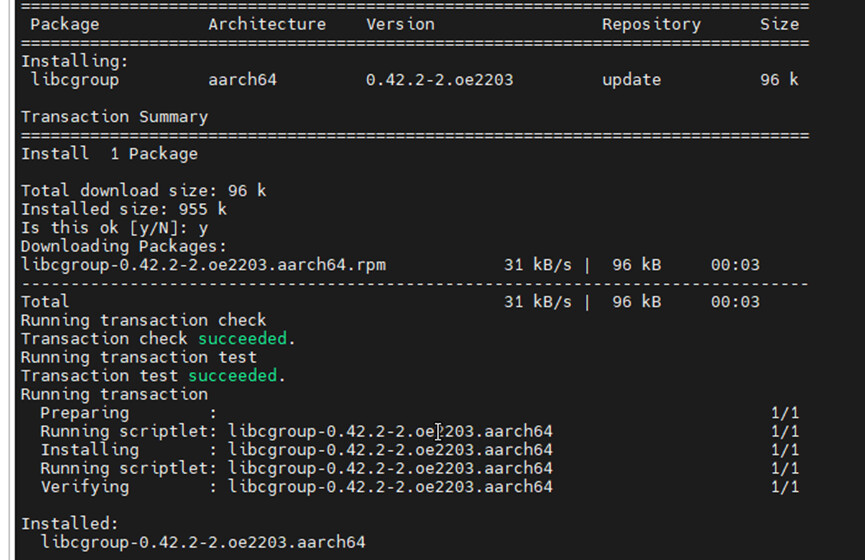Click the "Installed size: 955 k" line
The image size is (865, 560).
click(x=124, y=209)
